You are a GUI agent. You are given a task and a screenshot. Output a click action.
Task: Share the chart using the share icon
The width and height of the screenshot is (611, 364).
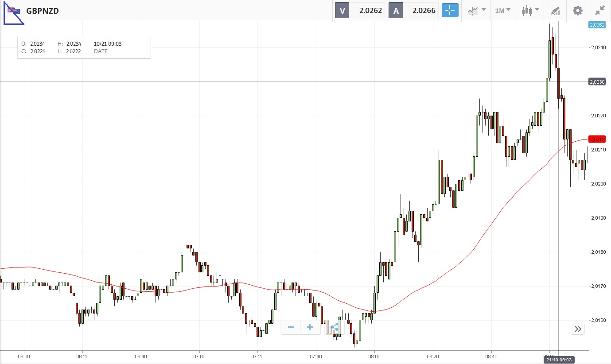[x=334, y=328]
